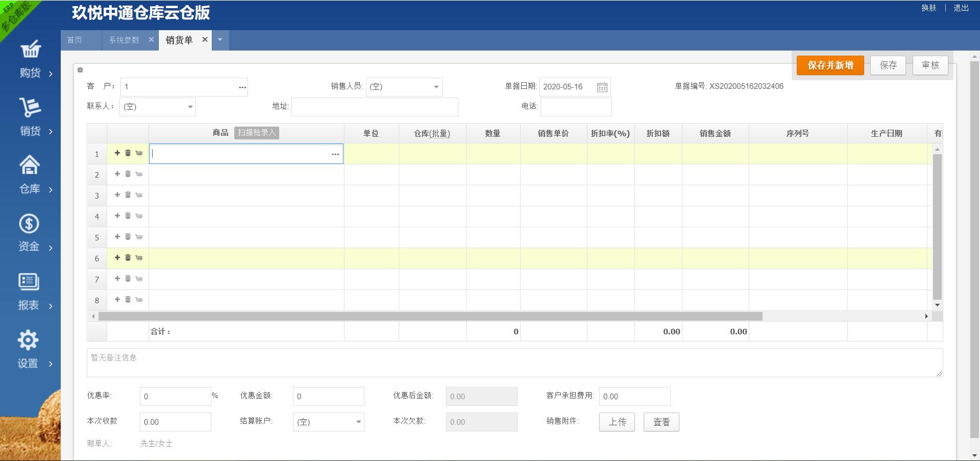Add a row using plus in row 8
Image resolution: width=980 pixels, height=461 pixels.
(117, 300)
